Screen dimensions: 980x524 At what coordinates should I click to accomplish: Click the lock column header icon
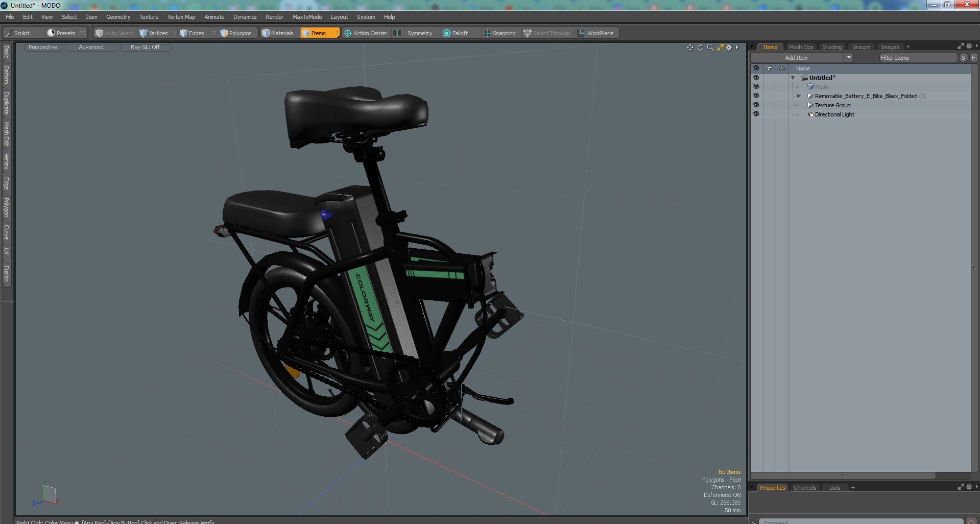pos(769,68)
